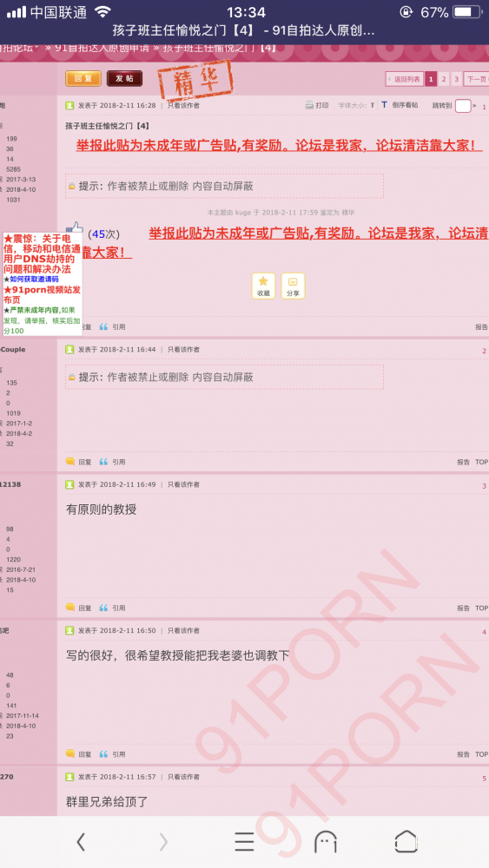Viewport: 489px width, 868px height.
Task: Open the browser hamburger menu
Action: [x=244, y=841]
